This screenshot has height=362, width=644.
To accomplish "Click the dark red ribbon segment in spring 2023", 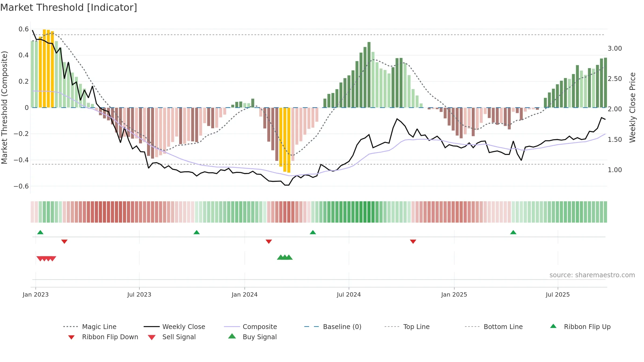I will tap(101, 212).
